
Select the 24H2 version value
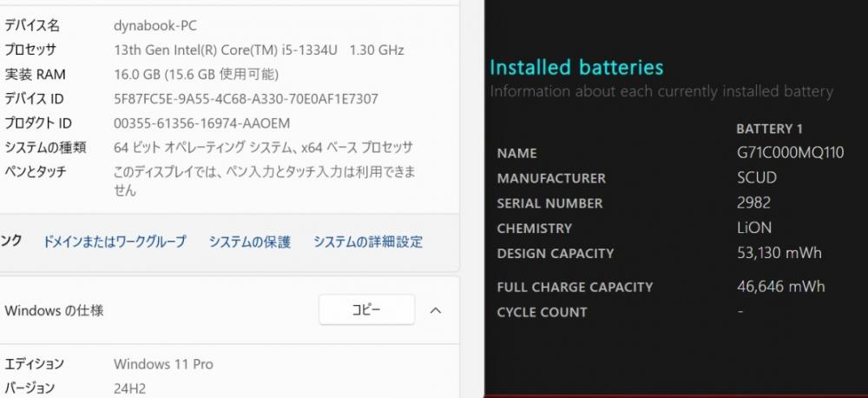[129, 388]
